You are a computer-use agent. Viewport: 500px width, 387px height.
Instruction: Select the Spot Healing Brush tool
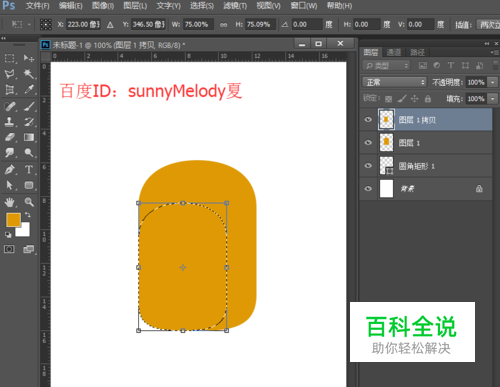pos(9,106)
